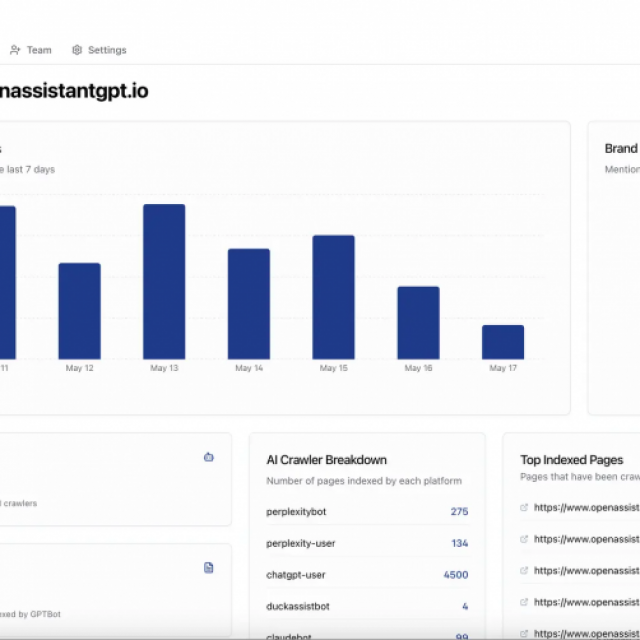Click the chatgpt-user row
The image size is (640, 640).
[x=367, y=575]
